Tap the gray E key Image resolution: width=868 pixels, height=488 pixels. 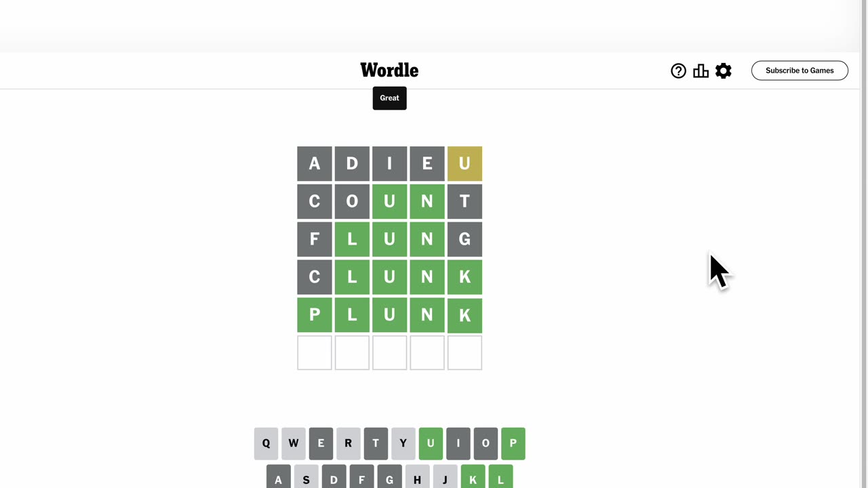tap(321, 443)
